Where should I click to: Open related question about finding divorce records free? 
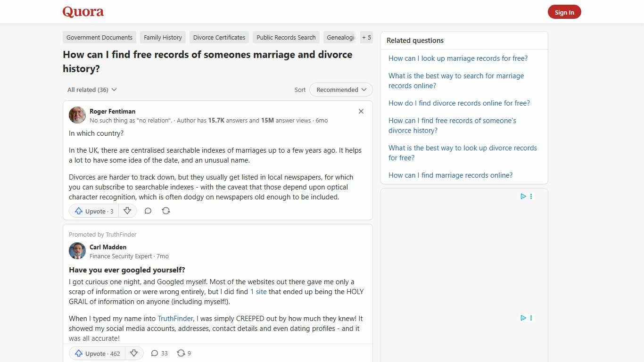(x=459, y=103)
